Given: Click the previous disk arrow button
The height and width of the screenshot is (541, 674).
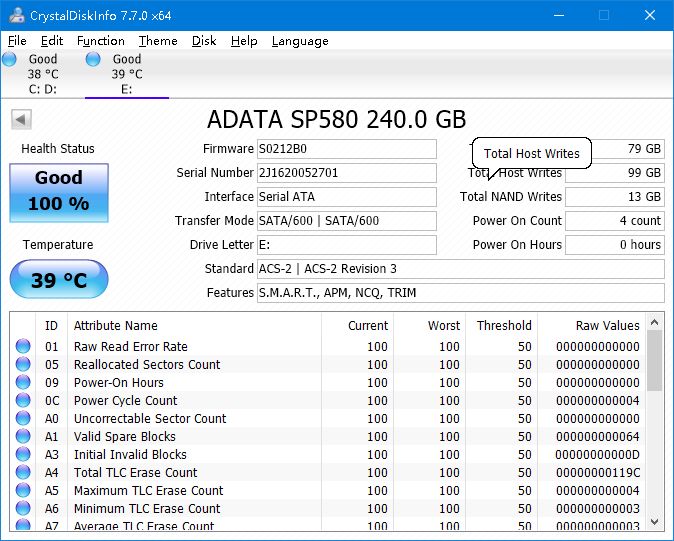Looking at the screenshot, I should click(21, 119).
